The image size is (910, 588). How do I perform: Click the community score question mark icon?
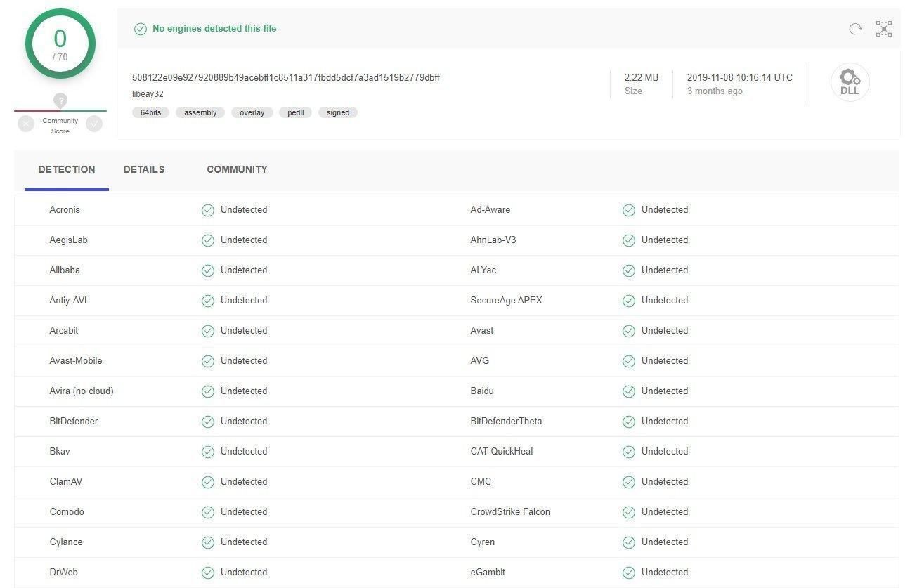tap(60, 101)
